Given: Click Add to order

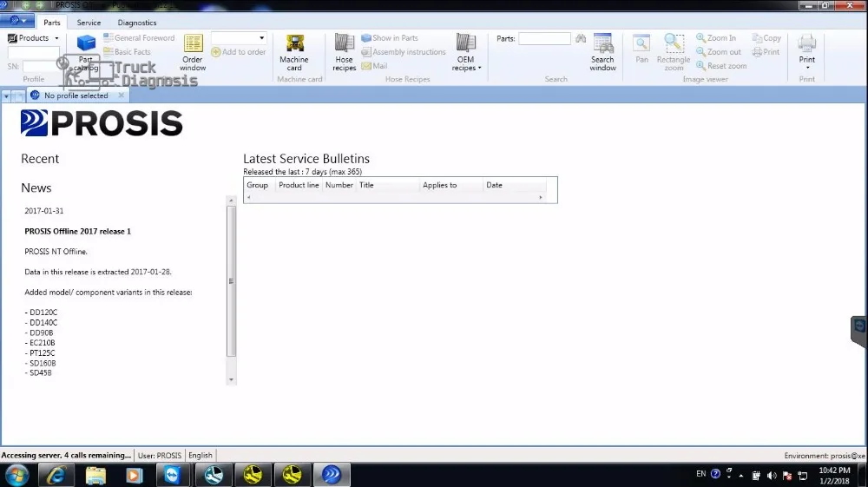Looking at the screenshot, I should point(239,51).
